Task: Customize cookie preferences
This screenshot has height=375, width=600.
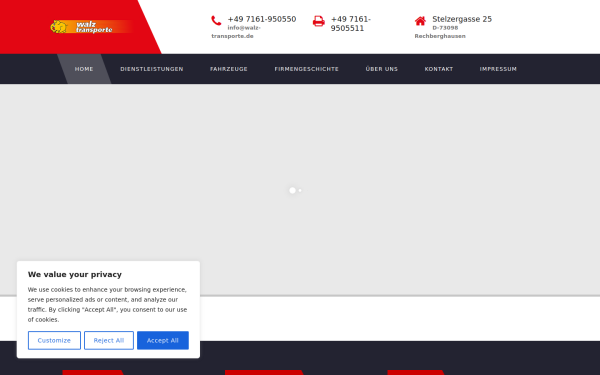Action: pos(54,340)
